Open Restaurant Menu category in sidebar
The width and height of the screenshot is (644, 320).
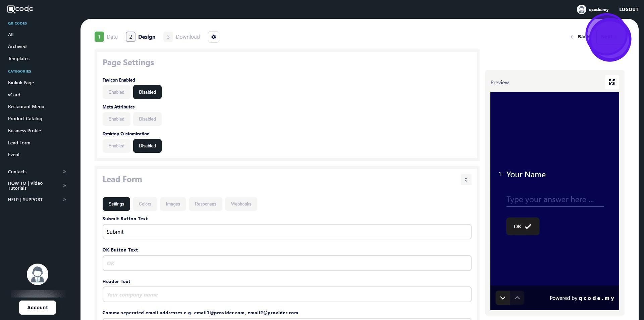26,107
